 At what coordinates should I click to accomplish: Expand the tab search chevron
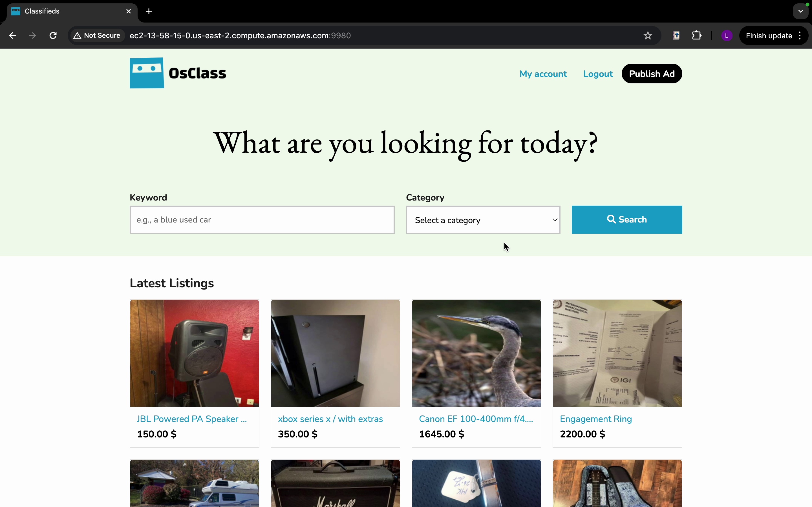[x=801, y=11]
